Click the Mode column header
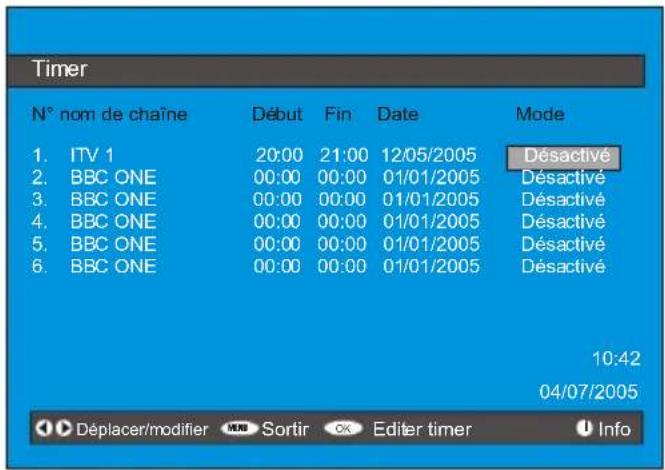The image size is (665, 470). tap(540, 115)
